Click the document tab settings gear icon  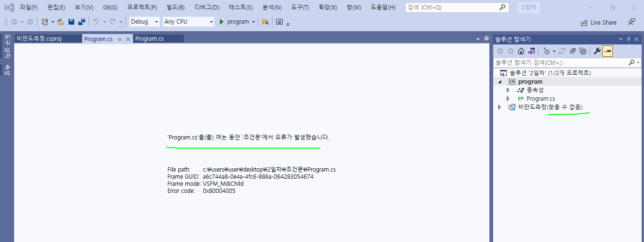(x=486, y=39)
